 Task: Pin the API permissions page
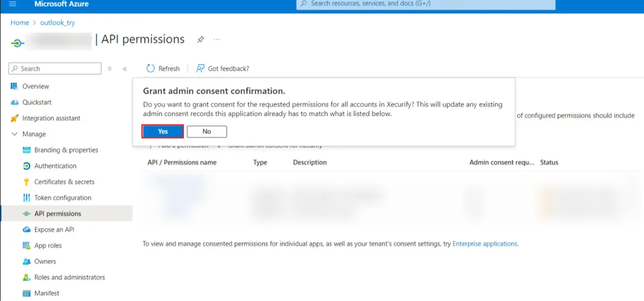(200, 39)
